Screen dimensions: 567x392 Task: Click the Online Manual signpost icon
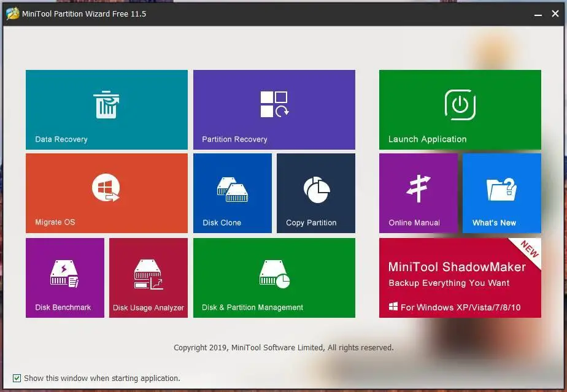pyautogui.click(x=418, y=188)
